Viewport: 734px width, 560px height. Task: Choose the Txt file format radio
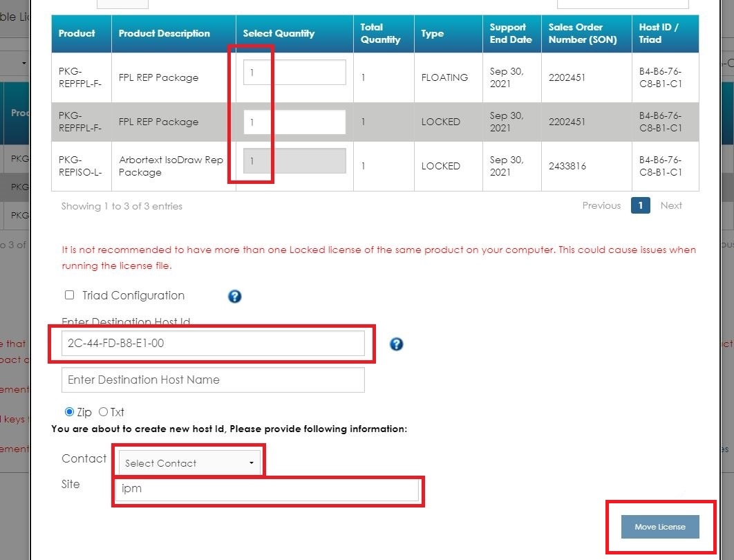click(x=103, y=412)
